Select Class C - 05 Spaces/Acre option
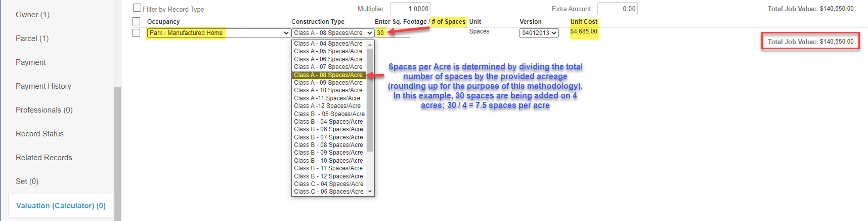 328,192
